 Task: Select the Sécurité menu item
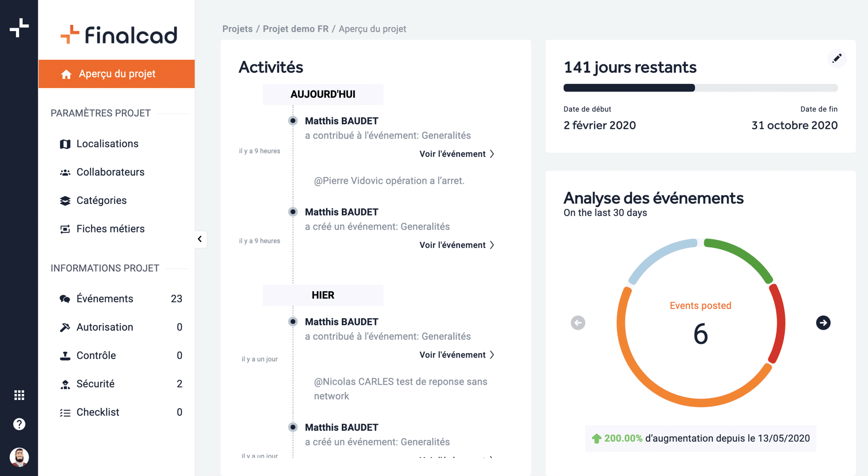(x=95, y=384)
